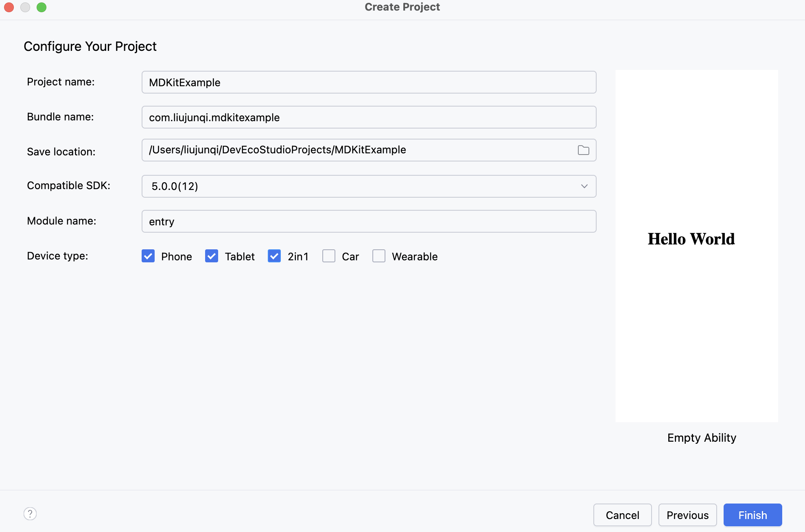Click the green maximize window button

(x=42, y=7)
